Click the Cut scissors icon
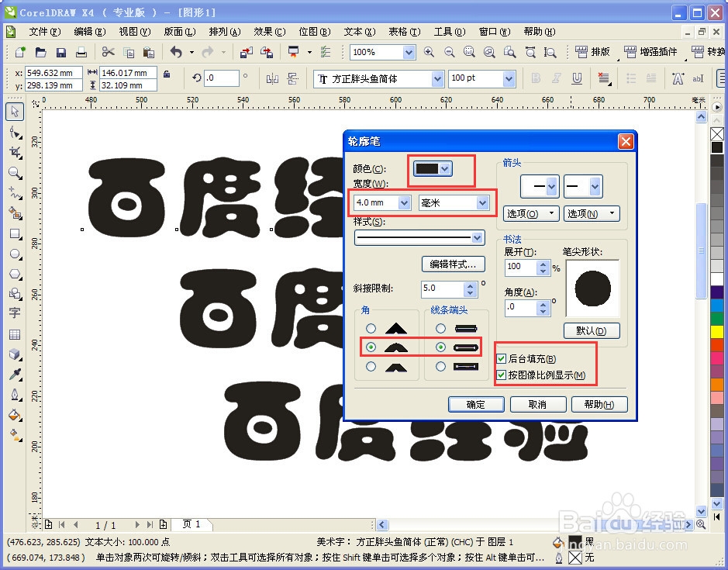This screenshot has width=728, height=570. point(109,52)
